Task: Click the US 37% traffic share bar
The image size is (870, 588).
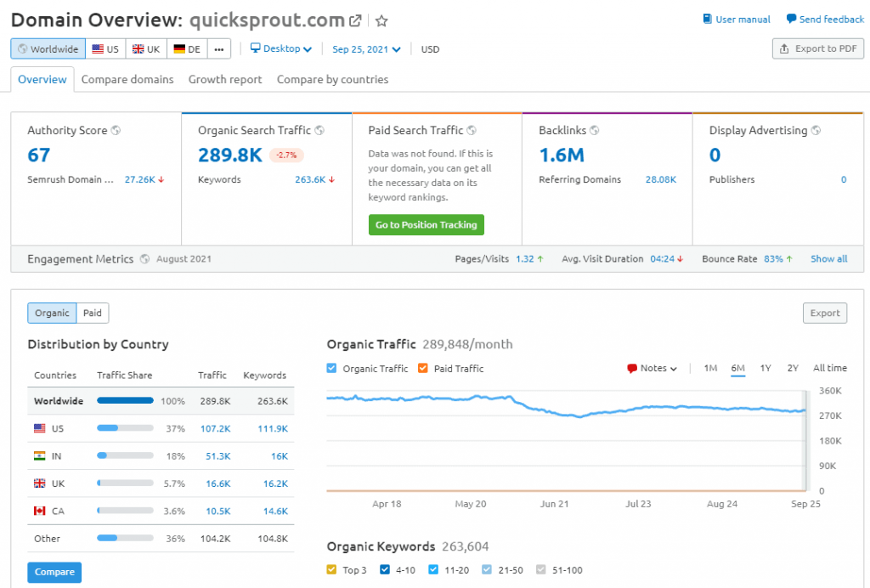Action: [125, 428]
